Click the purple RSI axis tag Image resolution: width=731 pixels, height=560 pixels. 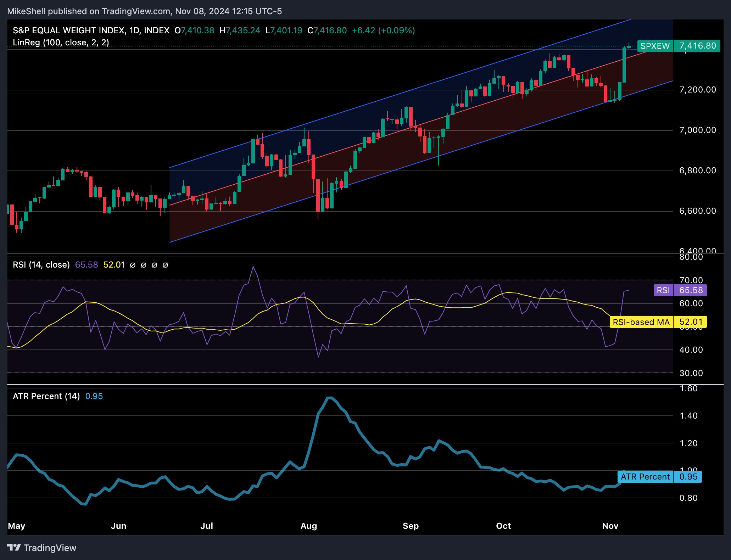(663, 290)
